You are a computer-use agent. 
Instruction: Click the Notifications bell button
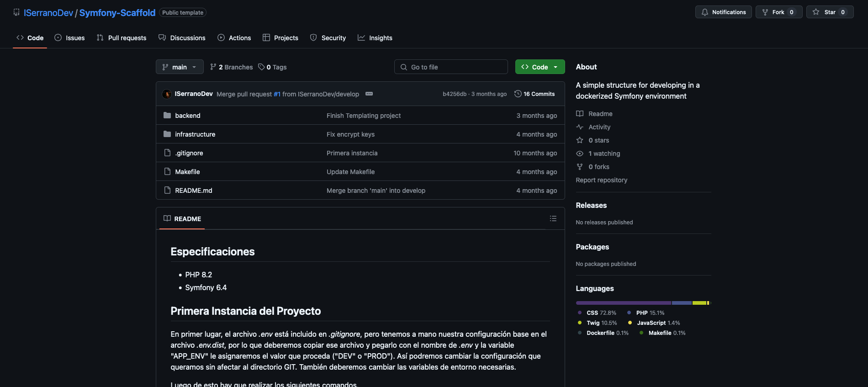tap(723, 12)
